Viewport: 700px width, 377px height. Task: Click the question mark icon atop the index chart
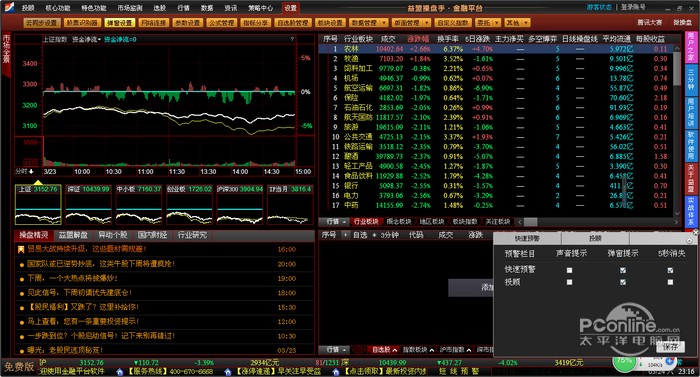(292, 39)
